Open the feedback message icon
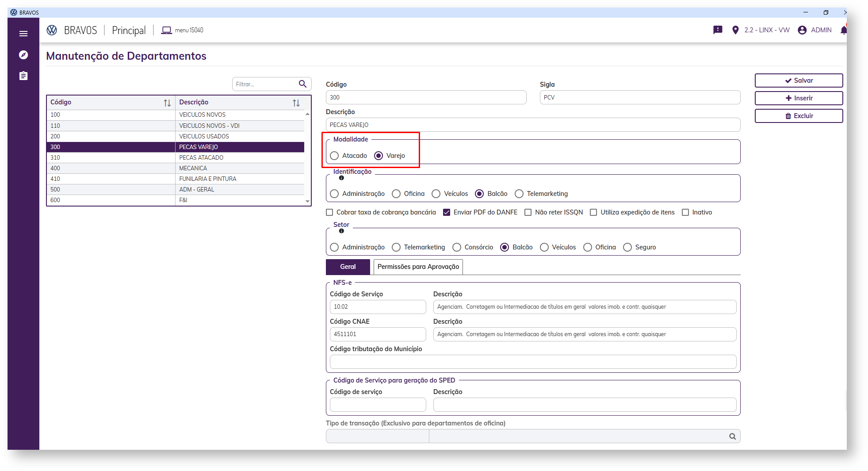This screenshot has height=471, width=868. [x=718, y=30]
